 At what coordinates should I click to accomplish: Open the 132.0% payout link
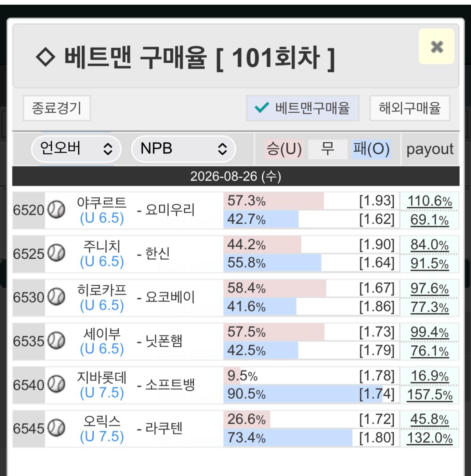pyautogui.click(x=430, y=438)
